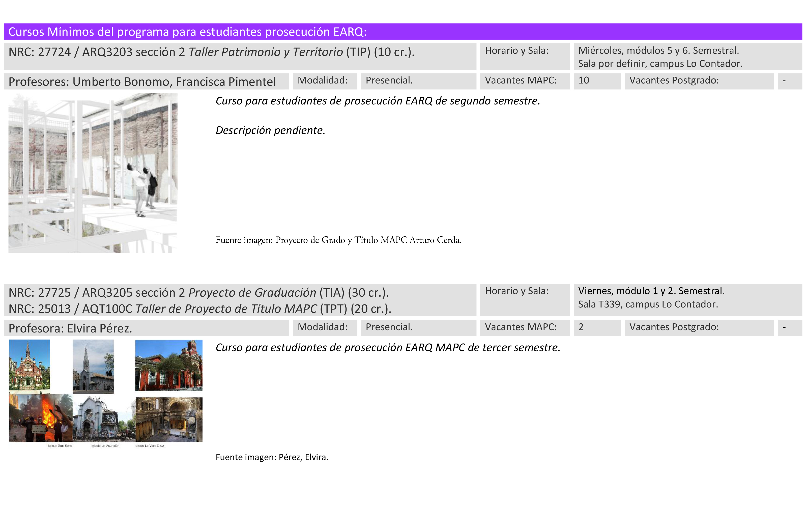Open the burnt church interior photo
The image size is (806, 532).
169,420
